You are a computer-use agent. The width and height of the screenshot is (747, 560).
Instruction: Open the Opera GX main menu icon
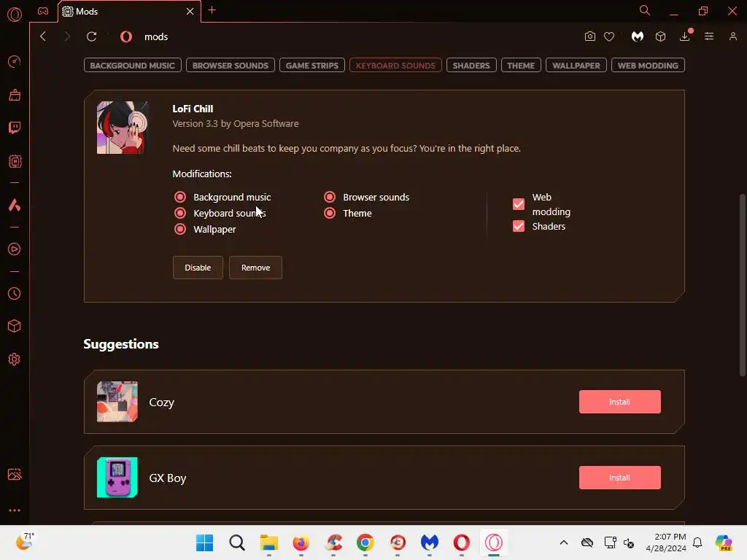(15, 15)
